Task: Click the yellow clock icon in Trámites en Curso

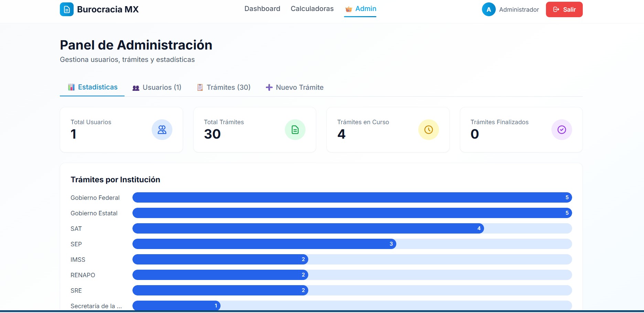Action: click(x=429, y=130)
